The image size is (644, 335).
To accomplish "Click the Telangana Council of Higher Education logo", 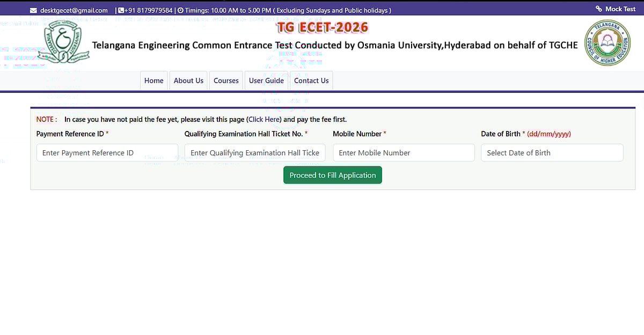I will coord(607,42).
